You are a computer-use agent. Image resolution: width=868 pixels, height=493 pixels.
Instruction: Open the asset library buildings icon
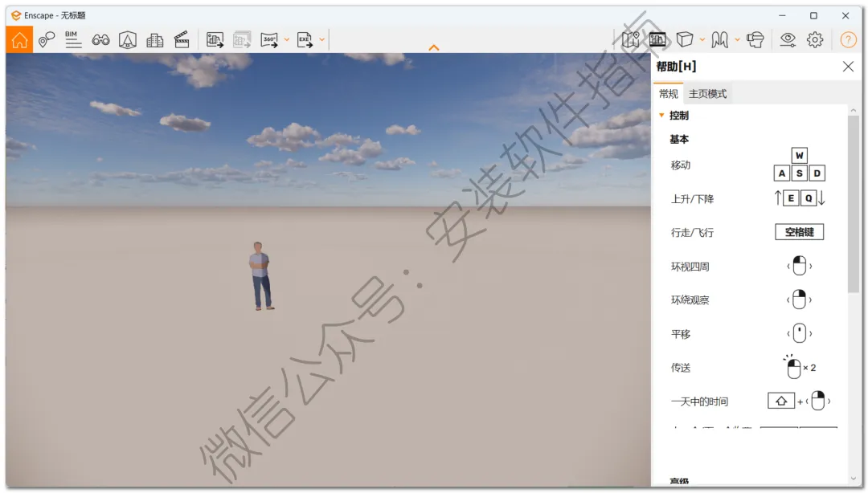155,40
